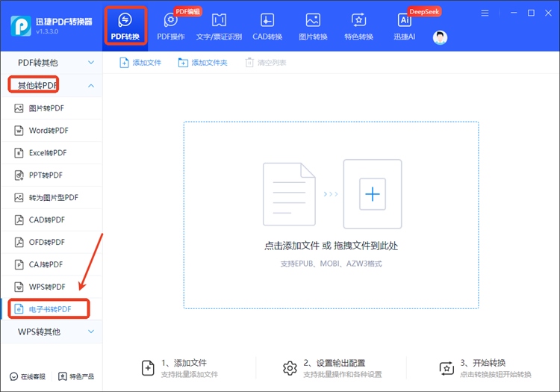Click 添加文件夹 button

tap(202, 63)
